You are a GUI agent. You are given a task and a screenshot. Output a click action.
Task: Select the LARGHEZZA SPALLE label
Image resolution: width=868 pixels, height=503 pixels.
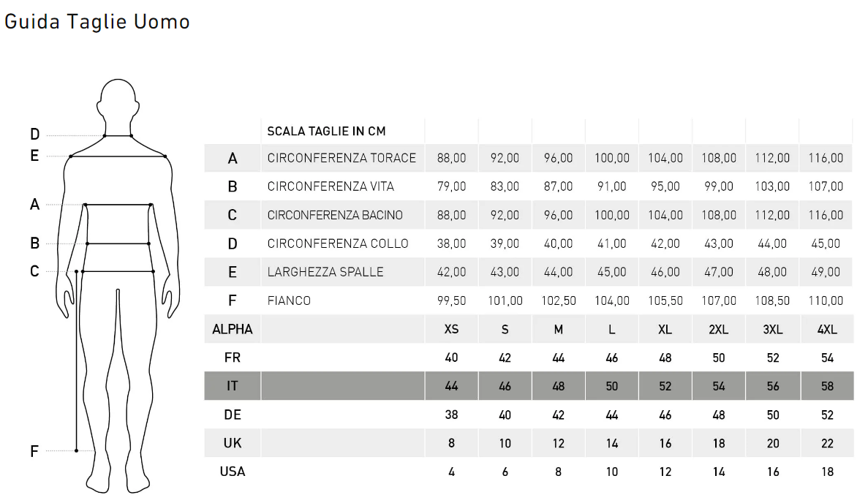pyautogui.click(x=325, y=272)
